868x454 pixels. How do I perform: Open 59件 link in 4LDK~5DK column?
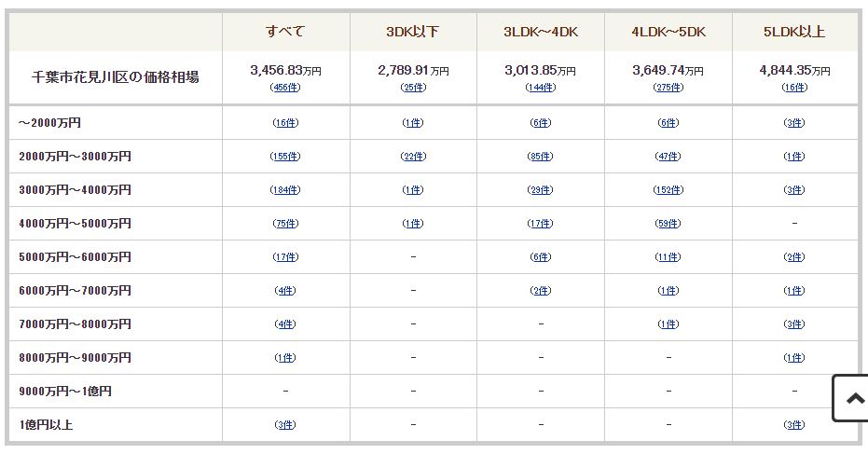pyautogui.click(x=668, y=224)
